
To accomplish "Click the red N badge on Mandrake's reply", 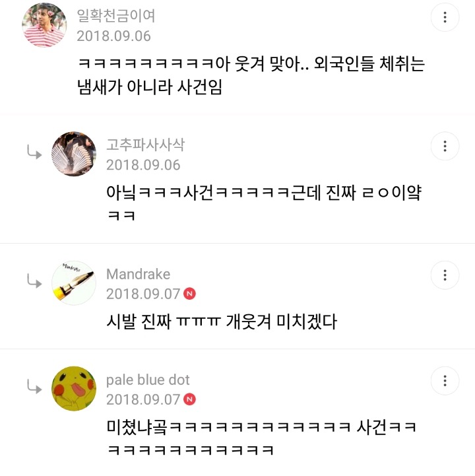I will (x=190, y=293).
